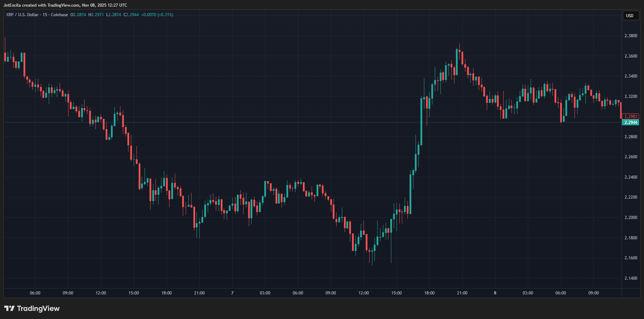
Task: Click the right-side price scale area
Action: [631, 175]
